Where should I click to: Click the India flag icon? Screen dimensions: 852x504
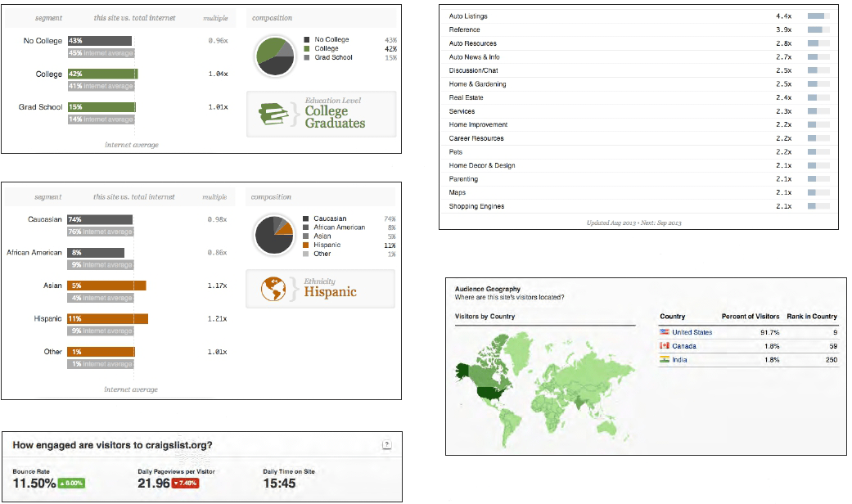pyautogui.click(x=664, y=359)
